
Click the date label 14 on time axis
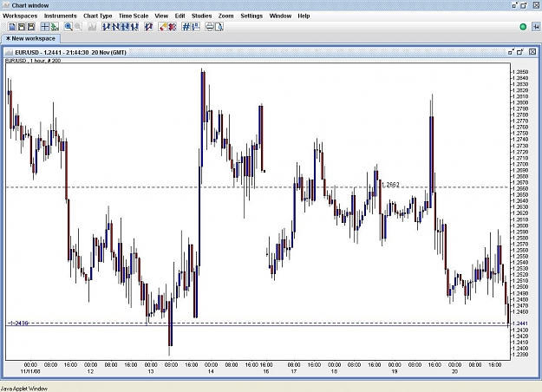[211, 371]
